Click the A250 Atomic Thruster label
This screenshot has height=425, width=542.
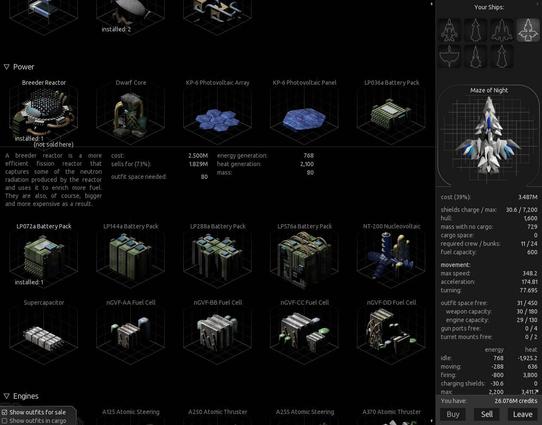pyautogui.click(x=217, y=412)
